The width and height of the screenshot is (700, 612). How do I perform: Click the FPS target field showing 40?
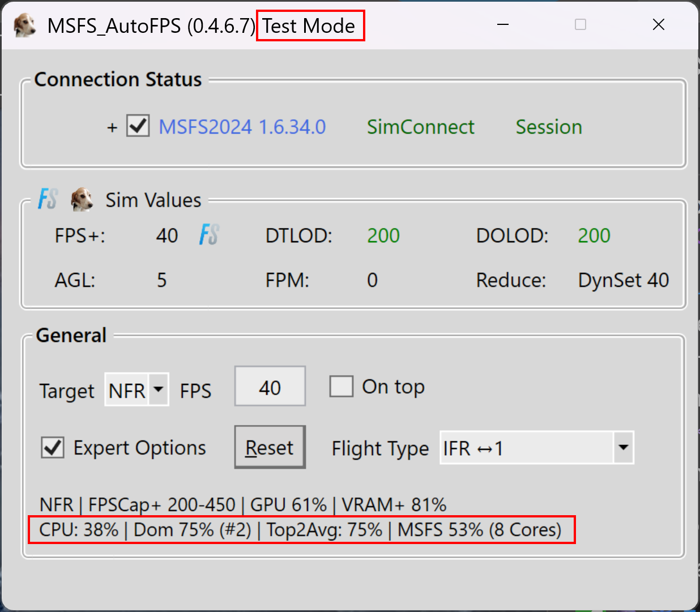pos(270,387)
